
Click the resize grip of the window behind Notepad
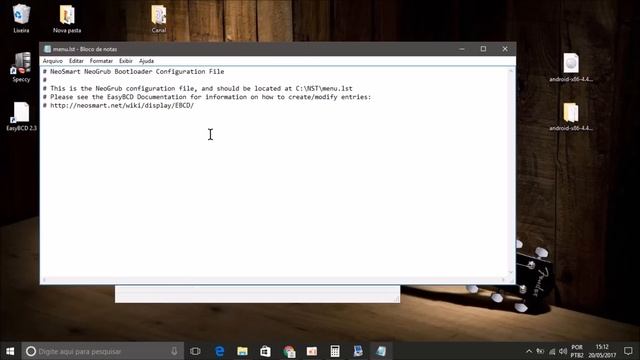point(396,299)
